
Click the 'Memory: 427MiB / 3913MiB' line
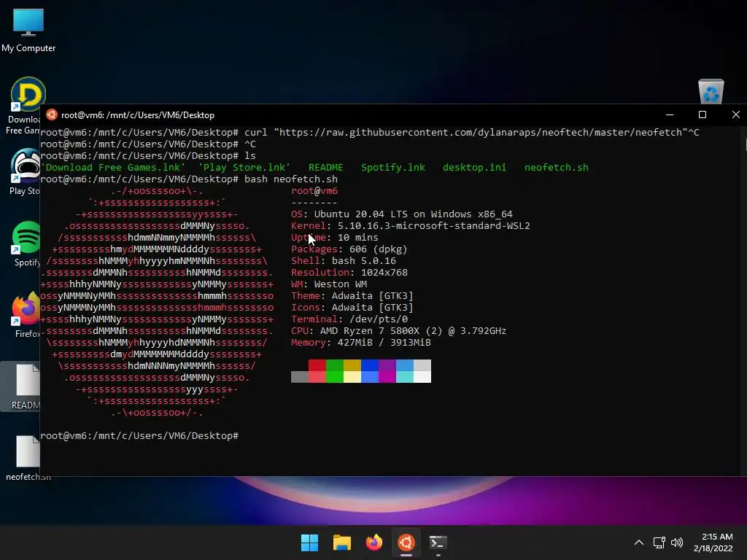tap(360, 343)
